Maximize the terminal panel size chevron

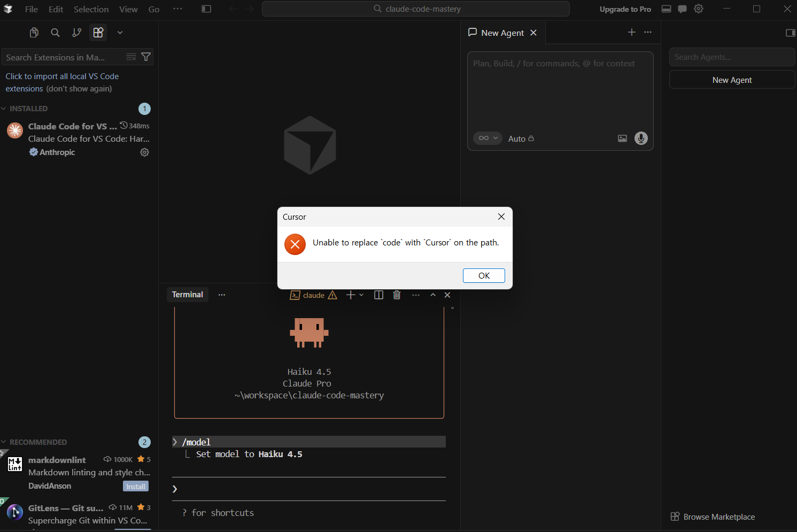click(433, 295)
